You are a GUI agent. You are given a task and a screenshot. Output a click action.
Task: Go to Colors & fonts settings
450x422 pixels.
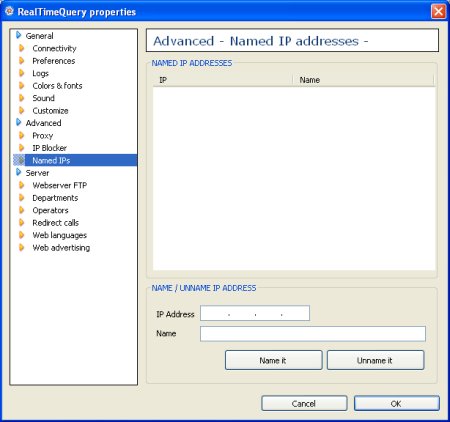57,86
